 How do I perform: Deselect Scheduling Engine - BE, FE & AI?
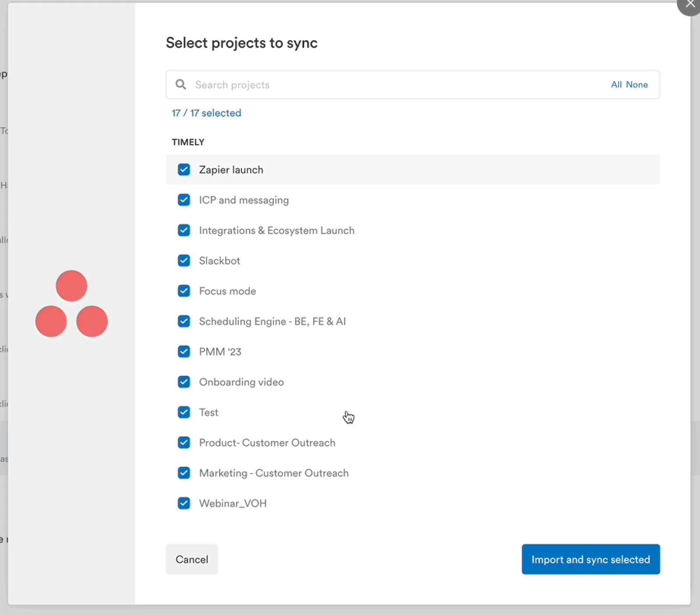click(x=184, y=321)
